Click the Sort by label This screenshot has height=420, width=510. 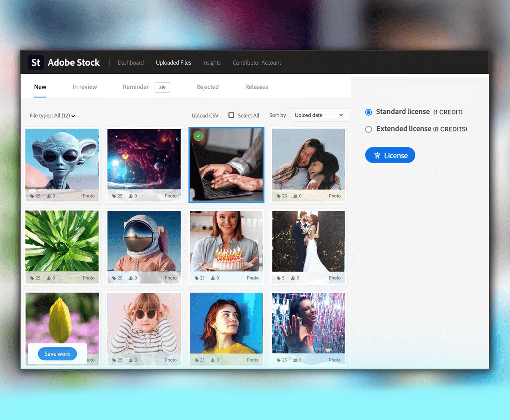pos(278,115)
